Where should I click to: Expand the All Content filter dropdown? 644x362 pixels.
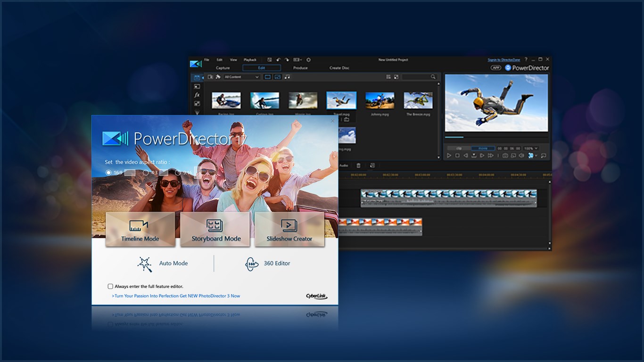(x=242, y=77)
